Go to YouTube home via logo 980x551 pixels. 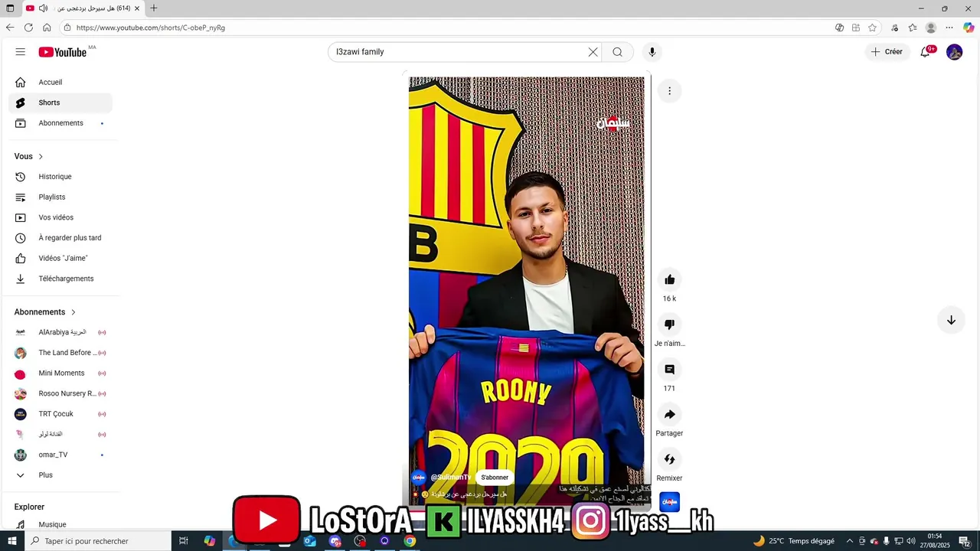click(x=63, y=52)
